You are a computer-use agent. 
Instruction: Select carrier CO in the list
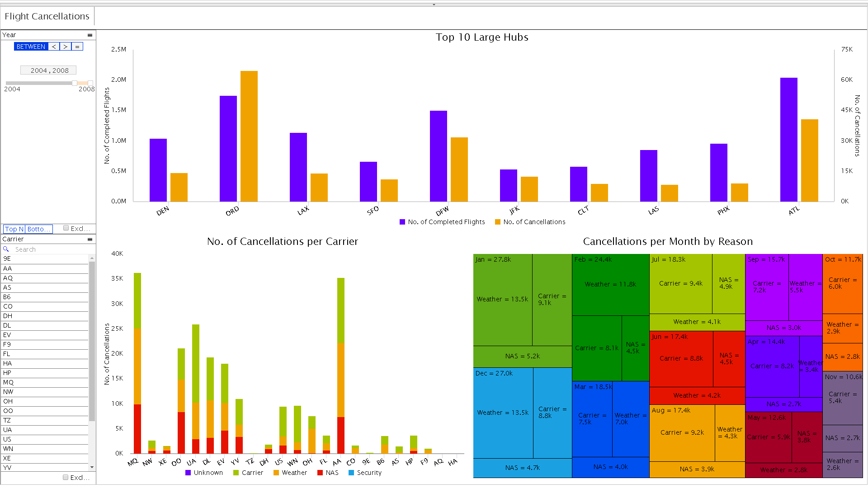click(44, 306)
